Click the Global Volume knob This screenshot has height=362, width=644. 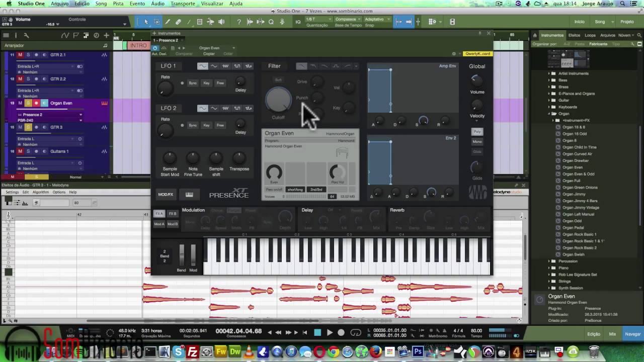pos(476,80)
